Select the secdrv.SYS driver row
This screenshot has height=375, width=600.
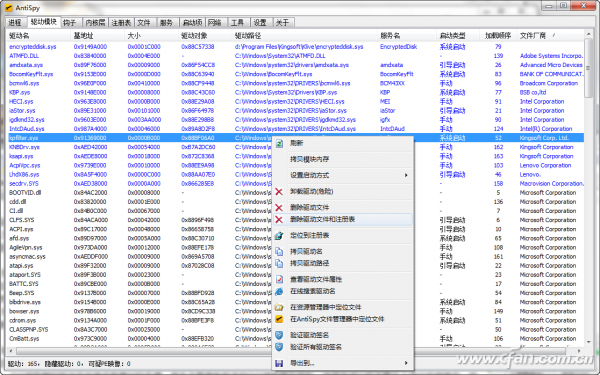[295, 184]
